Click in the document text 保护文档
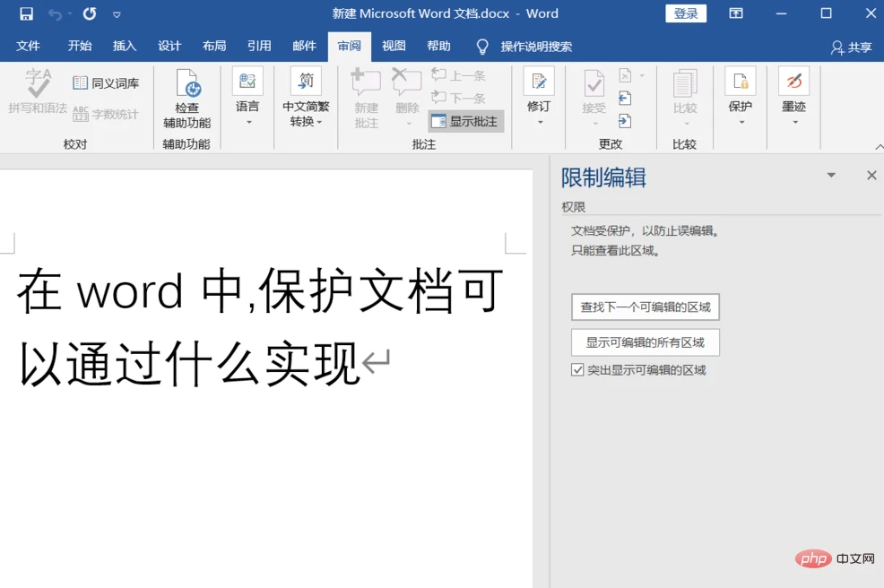Screen dimensions: 884x588 point(356,291)
